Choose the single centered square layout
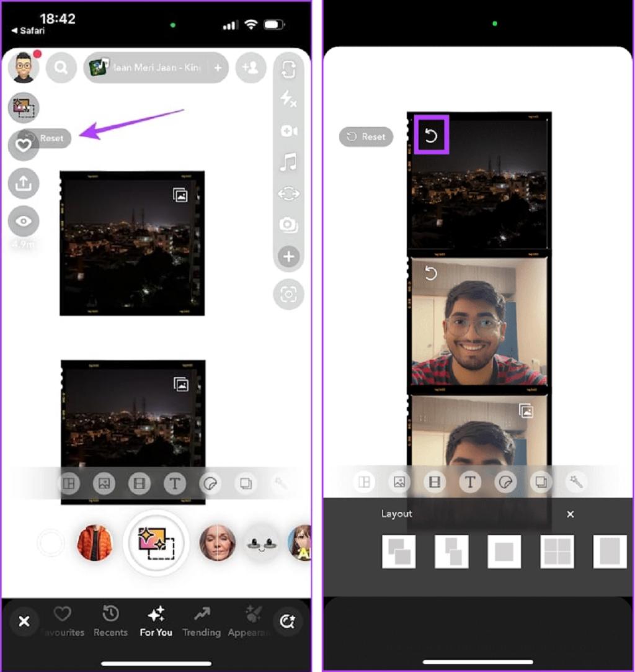Viewport: 635px width, 672px height. [x=504, y=552]
